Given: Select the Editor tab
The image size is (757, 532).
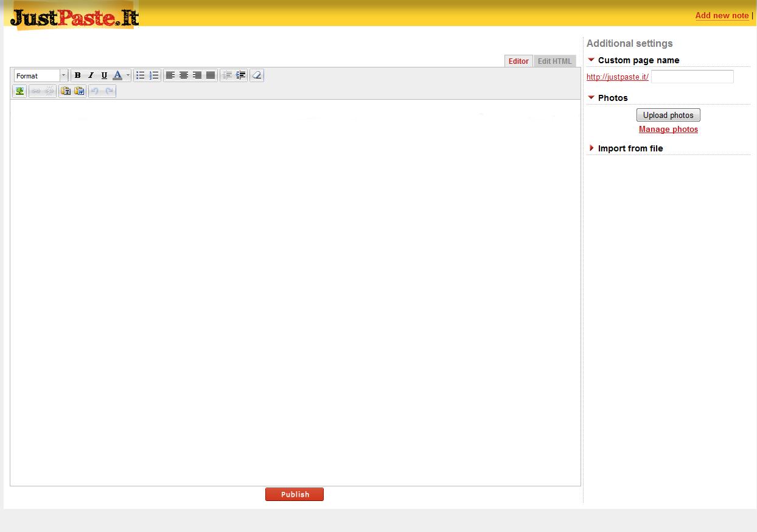Looking at the screenshot, I should (x=518, y=61).
